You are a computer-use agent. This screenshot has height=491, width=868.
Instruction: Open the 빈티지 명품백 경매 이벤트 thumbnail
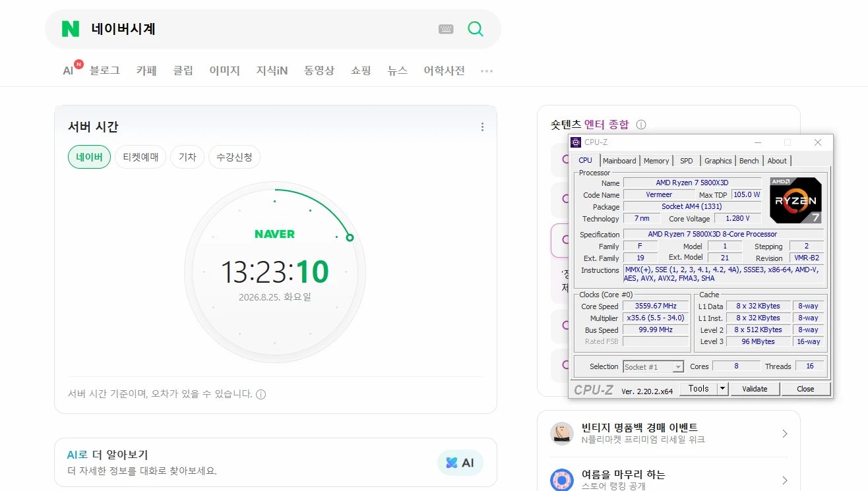[x=562, y=434]
